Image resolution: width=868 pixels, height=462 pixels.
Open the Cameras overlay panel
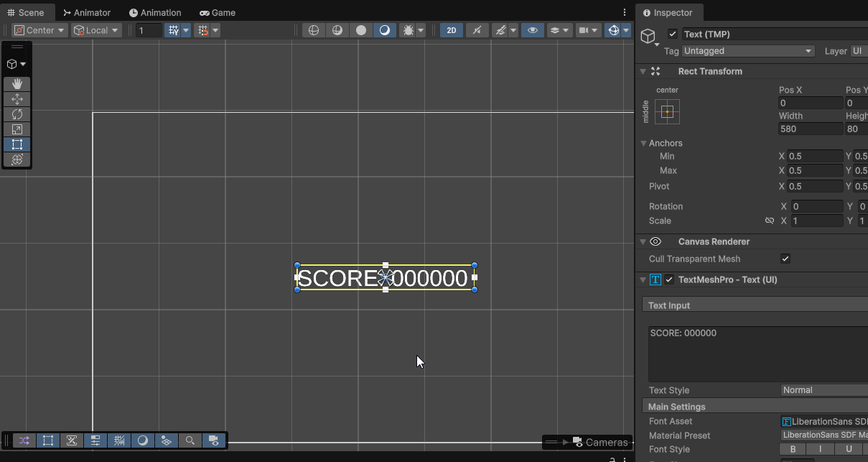(x=586, y=442)
